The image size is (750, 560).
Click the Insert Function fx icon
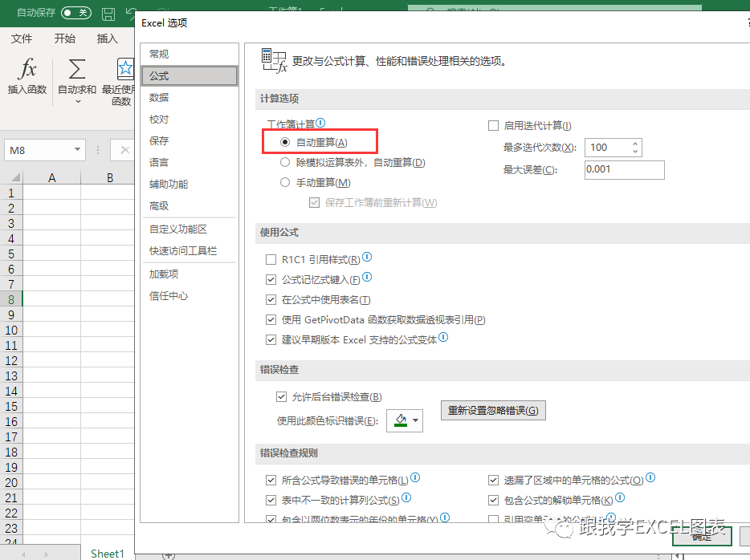click(27, 68)
